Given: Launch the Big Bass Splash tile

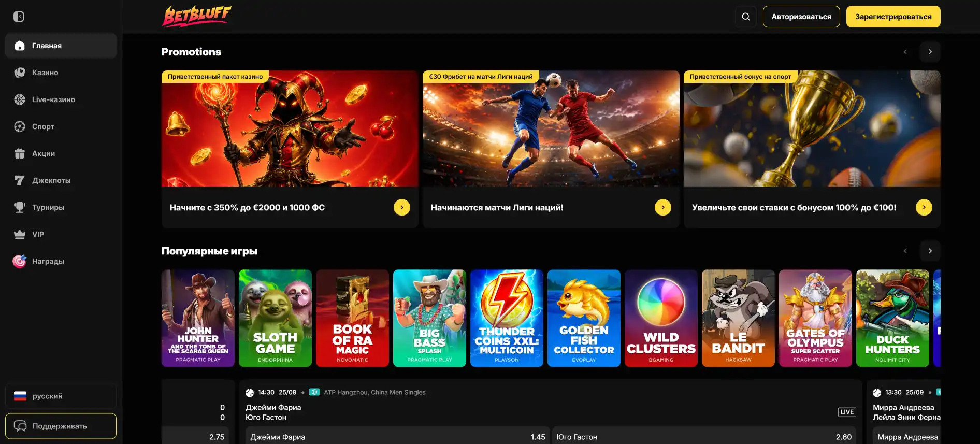Looking at the screenshot, I should coord(429,318).
